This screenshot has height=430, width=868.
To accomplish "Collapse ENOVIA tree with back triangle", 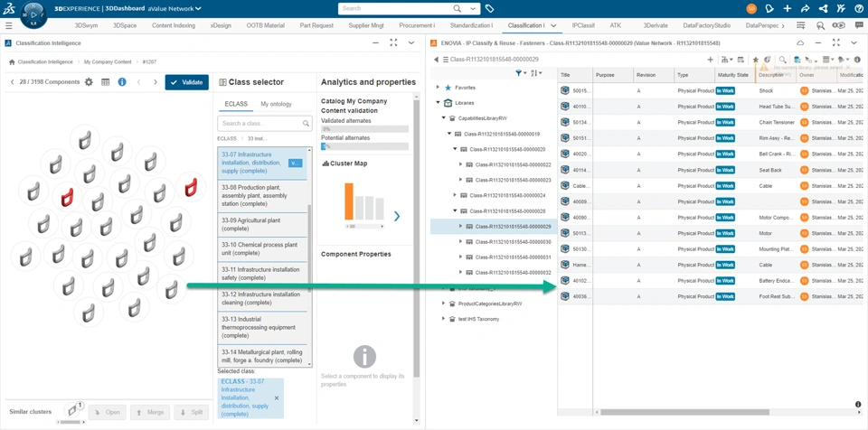I will click(x=436, y=60).
